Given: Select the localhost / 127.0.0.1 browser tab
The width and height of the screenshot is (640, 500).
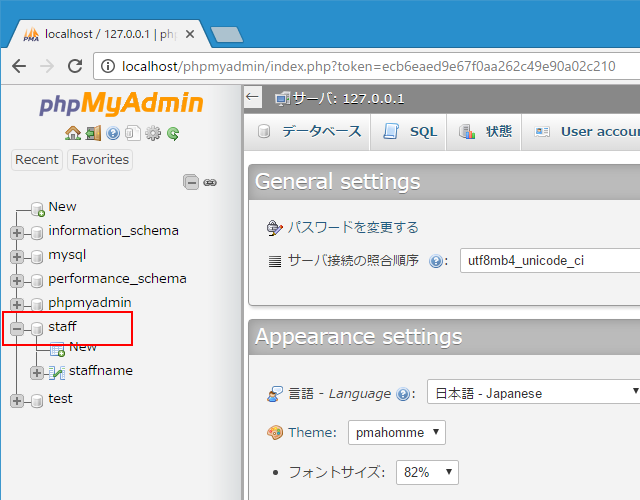Looking at the screenshot, I should click(108, 34).
